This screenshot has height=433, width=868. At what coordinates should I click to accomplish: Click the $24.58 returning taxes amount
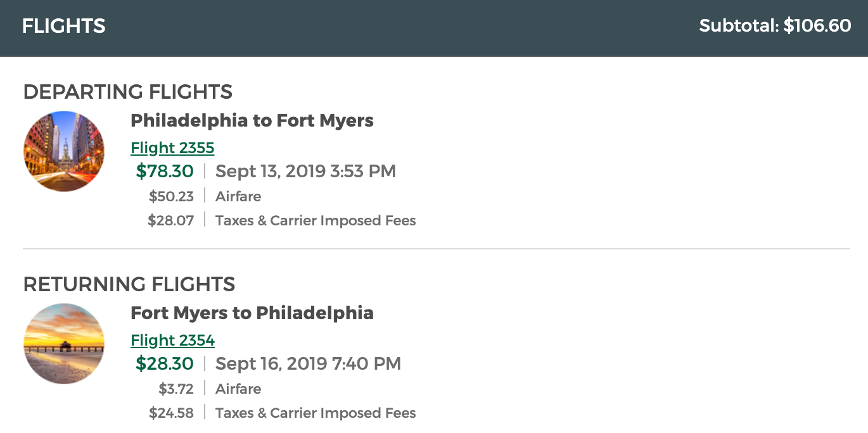click(171, 413)
